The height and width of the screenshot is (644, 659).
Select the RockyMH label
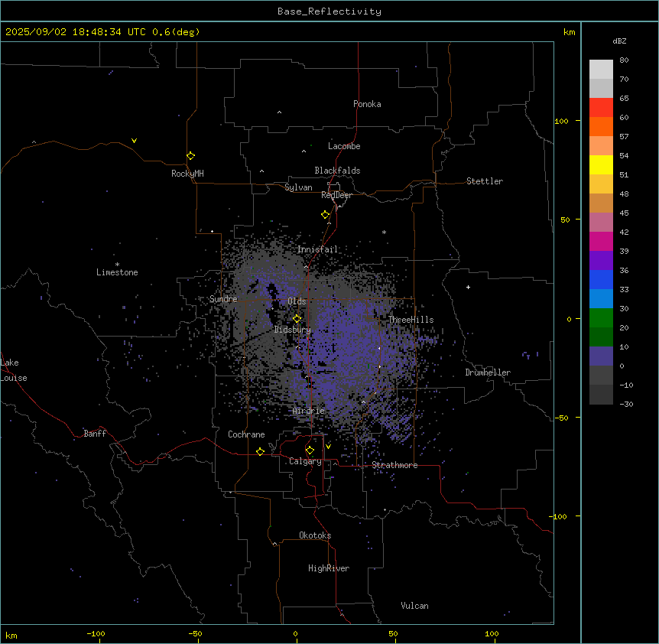coord(187,173)
